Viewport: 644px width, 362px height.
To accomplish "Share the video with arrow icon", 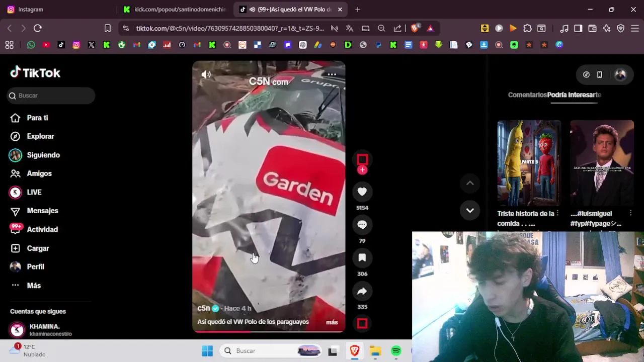I will (362, 291).
